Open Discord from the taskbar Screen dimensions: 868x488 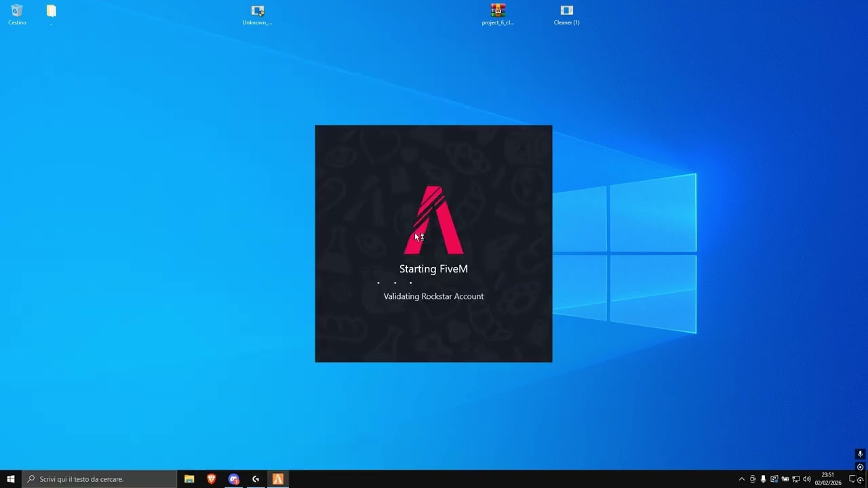[x=234, y=479]
